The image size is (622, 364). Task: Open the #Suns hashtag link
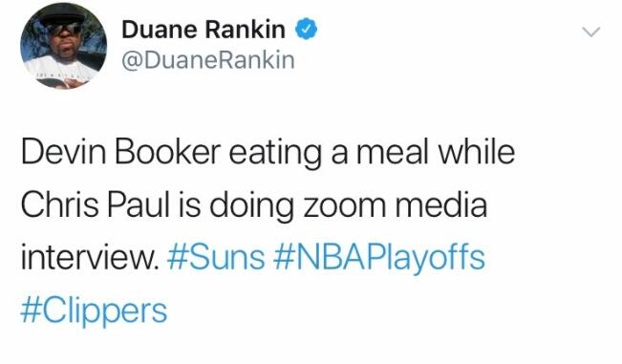(216, 257)
